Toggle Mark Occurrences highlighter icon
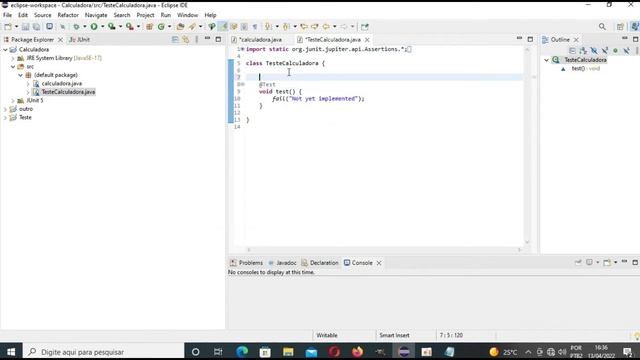This screenshot has width=640, height=360. point(223,27)
